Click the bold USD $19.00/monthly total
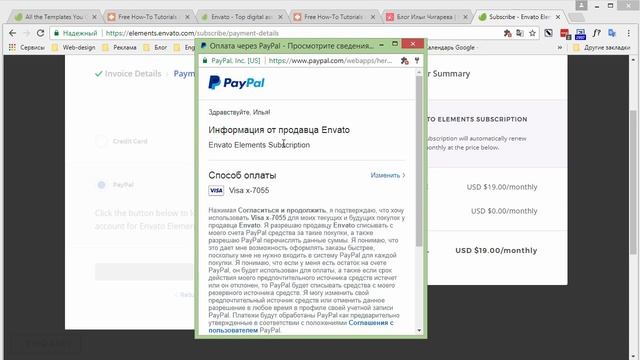 tap(496, 250)
